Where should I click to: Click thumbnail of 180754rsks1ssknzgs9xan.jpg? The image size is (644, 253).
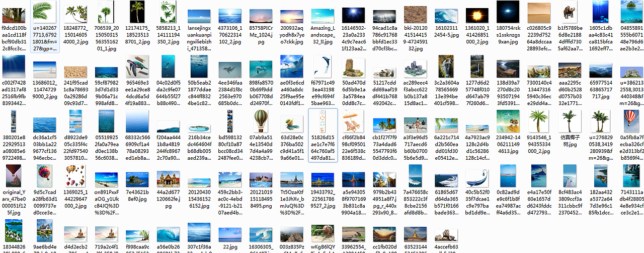point(508,11)
